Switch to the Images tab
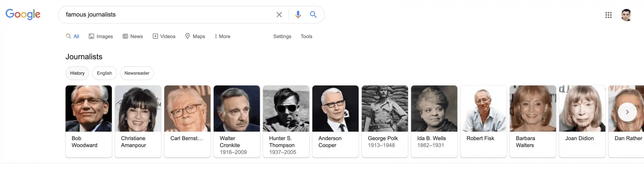This screenshot has height=169, width=644. pos(101,37)
